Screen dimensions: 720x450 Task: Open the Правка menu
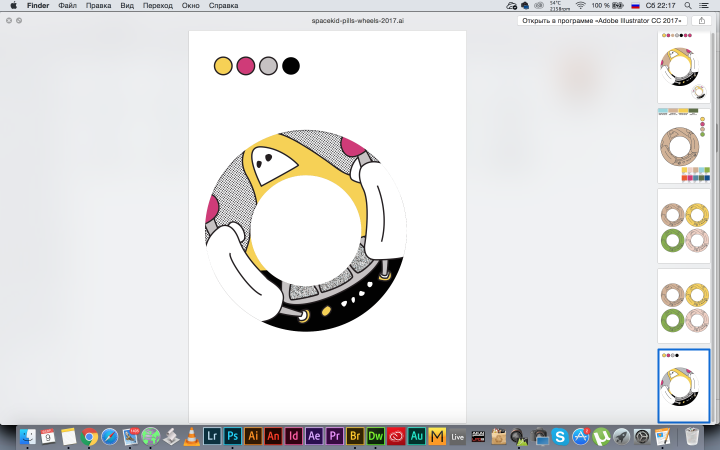98,6
